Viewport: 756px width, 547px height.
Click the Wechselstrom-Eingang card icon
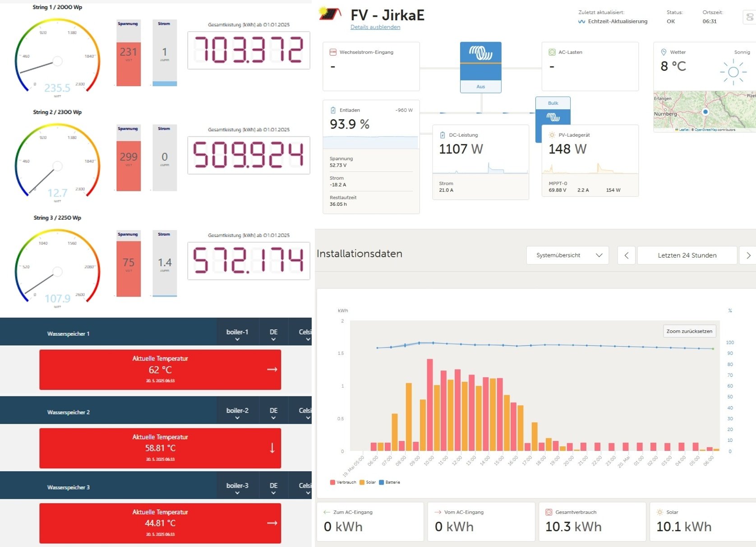(333, 52)
